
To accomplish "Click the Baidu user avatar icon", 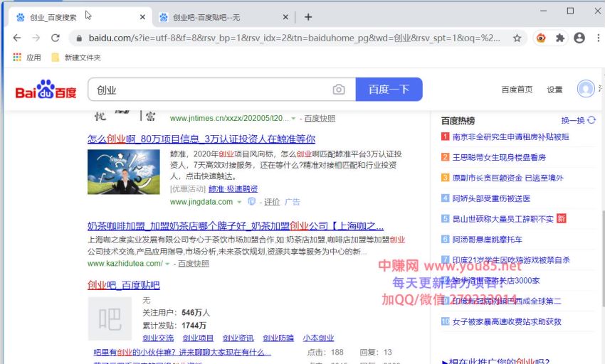I will pyautogui.click(x=586, y=89).
